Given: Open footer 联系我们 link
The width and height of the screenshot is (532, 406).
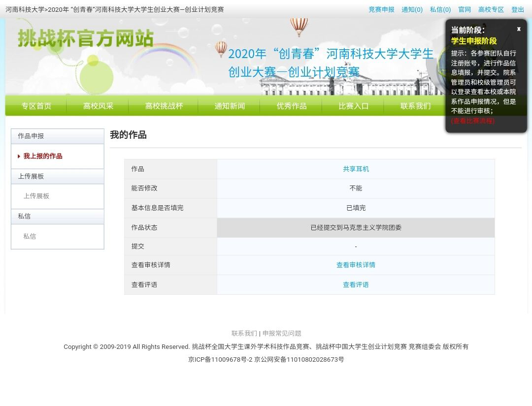Looking at the screenshot, I should click(244, 334).
